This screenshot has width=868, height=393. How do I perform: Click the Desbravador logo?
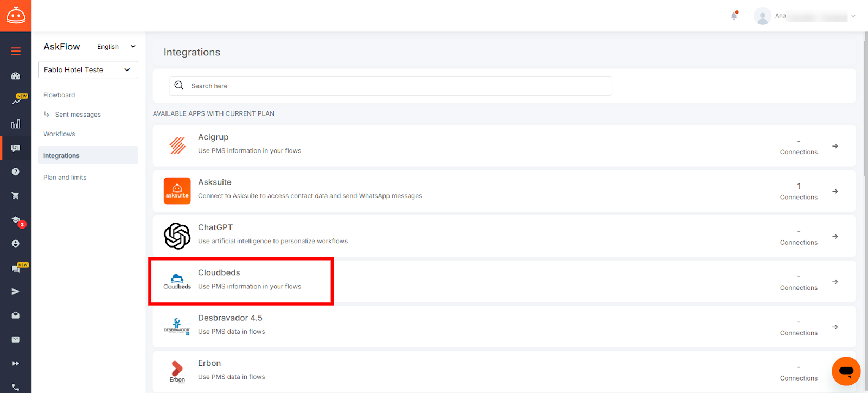[177, 326]
